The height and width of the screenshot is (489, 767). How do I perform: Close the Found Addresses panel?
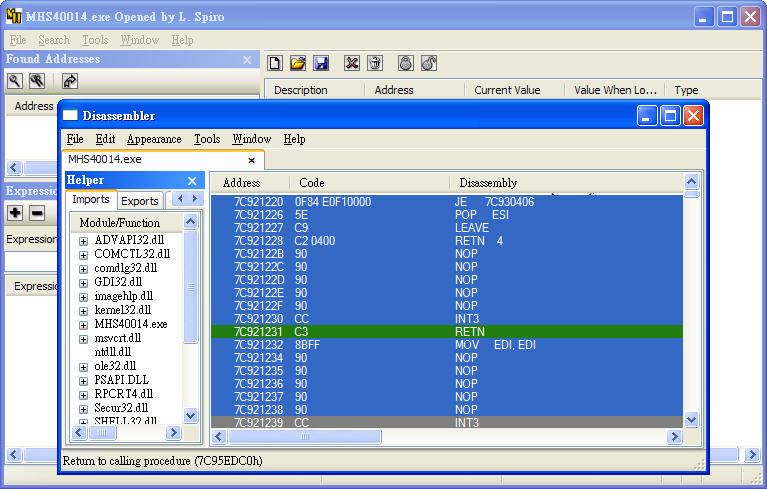pyautogui.click(x=248, y=60)
